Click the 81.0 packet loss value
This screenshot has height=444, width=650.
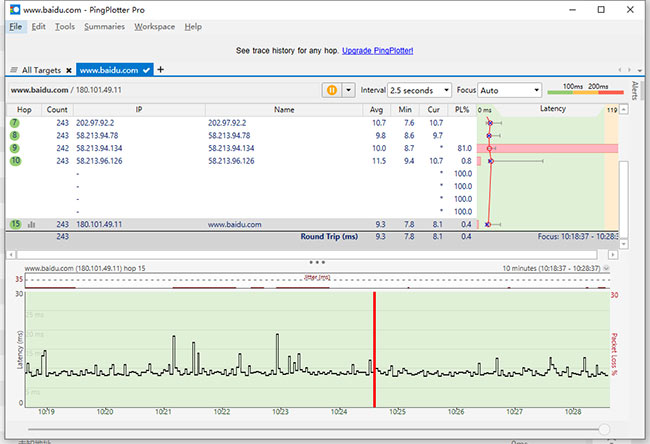click(464, 148)
